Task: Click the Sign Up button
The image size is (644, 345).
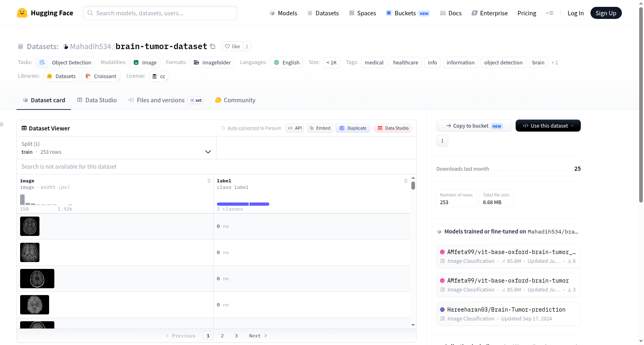Action: (606, 13)
